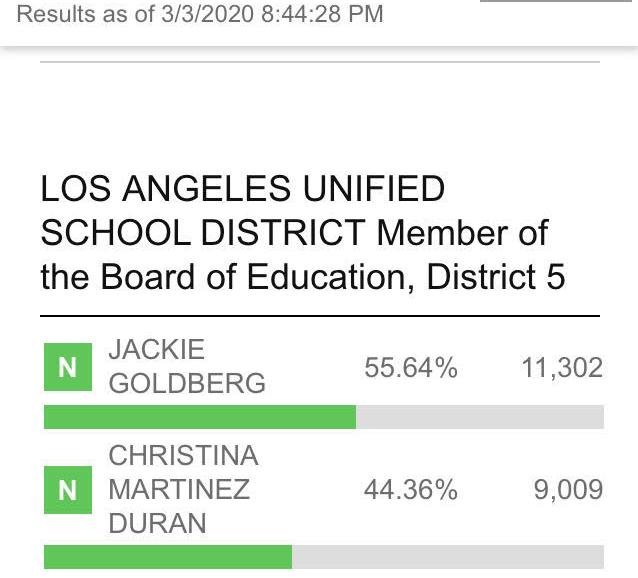Click the green N badge beside Christina Martinez Duran

tap(68, 490)
